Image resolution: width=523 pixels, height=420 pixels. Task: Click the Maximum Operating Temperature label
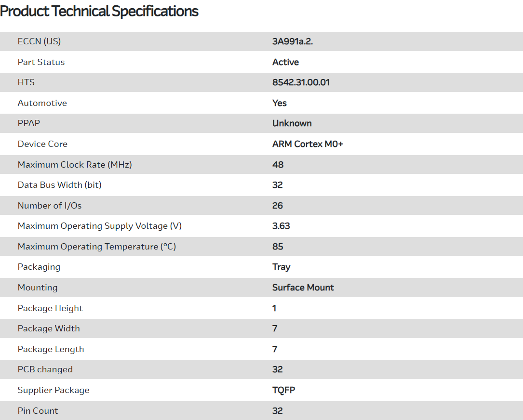pyautogui.click(x=97, y=247)
